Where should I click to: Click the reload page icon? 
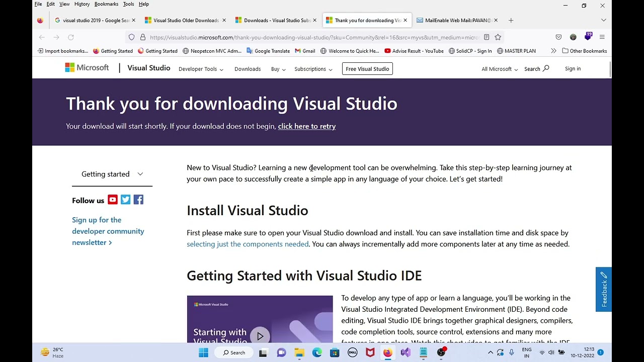click(71, 37)
